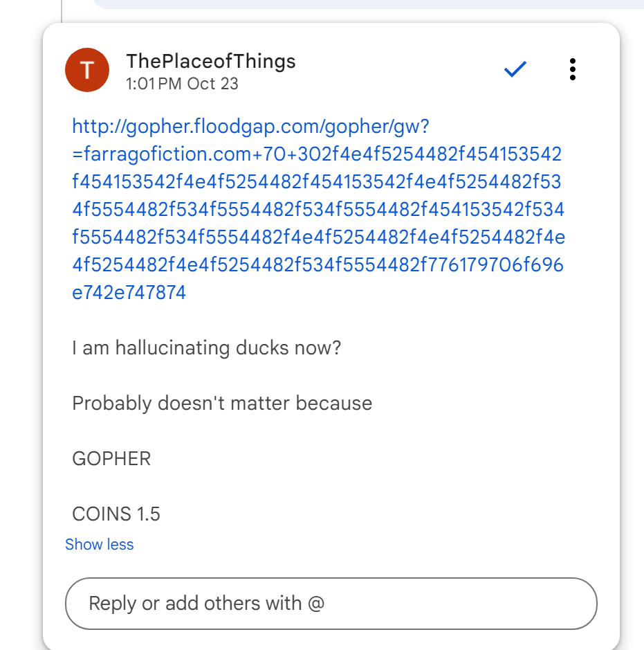Click the "COINS 1.5" text line
The height and width of the screenshot is (650, 644).
(x=116, y=514)
